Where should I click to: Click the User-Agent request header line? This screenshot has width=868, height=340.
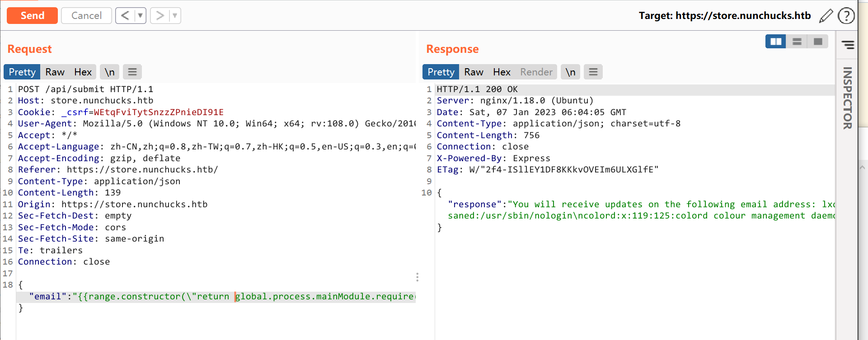(x=216, y=123)
